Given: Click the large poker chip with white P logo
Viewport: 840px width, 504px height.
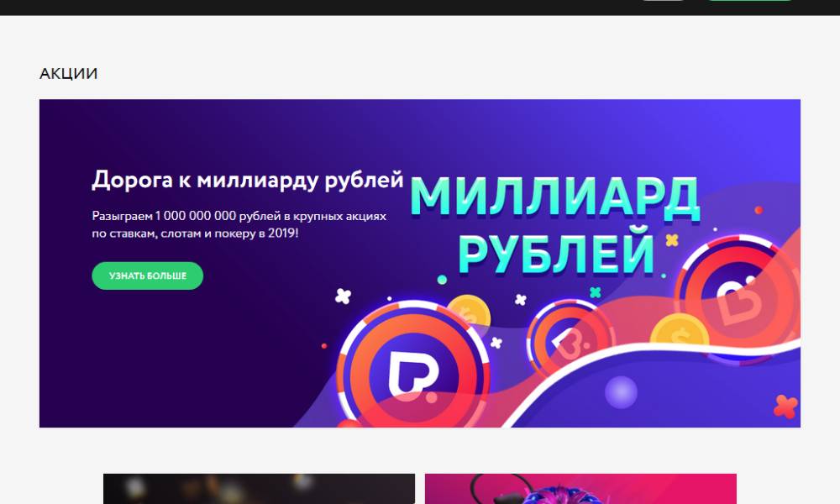Looking at the screenshot, I should point(413,367).
